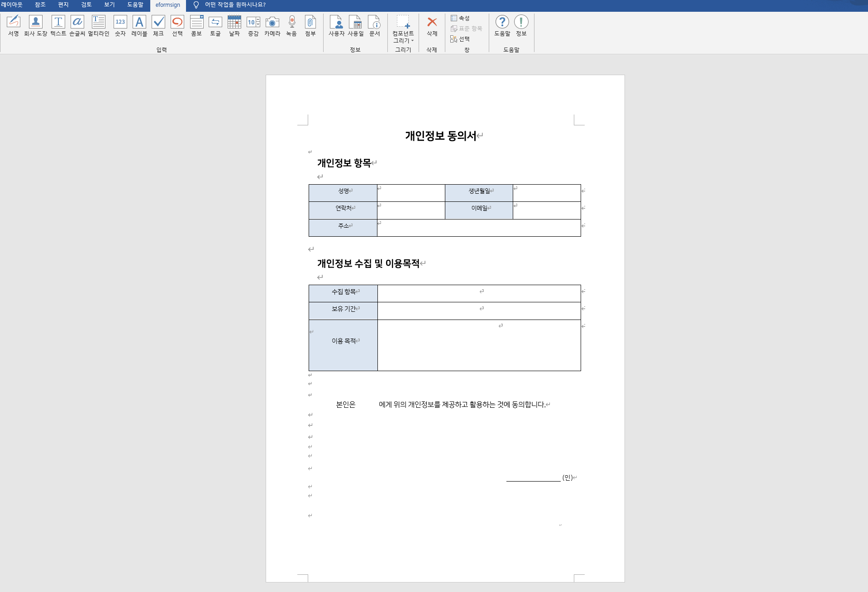Click the 개인정보 동의서 document title
This screenshot has width=868, height=592.
coord(441,136)
